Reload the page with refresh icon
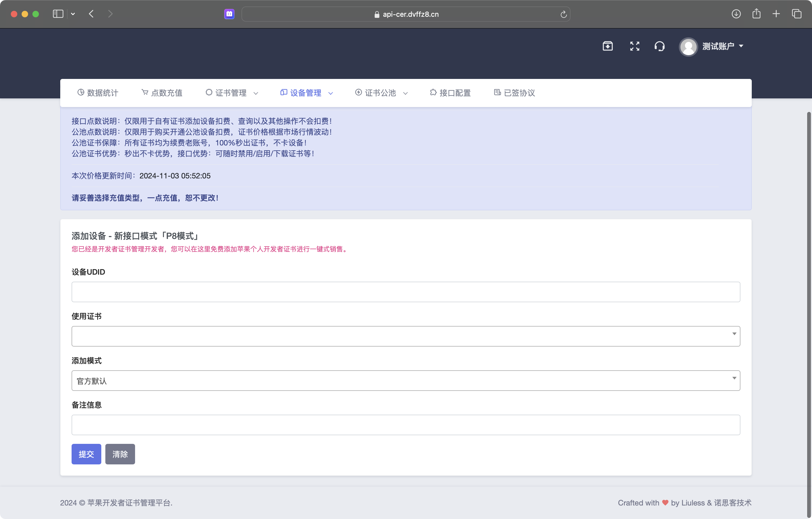 [563, 14]
